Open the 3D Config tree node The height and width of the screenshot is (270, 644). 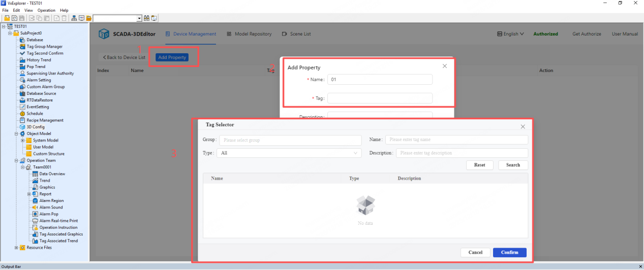coord(35,127)
